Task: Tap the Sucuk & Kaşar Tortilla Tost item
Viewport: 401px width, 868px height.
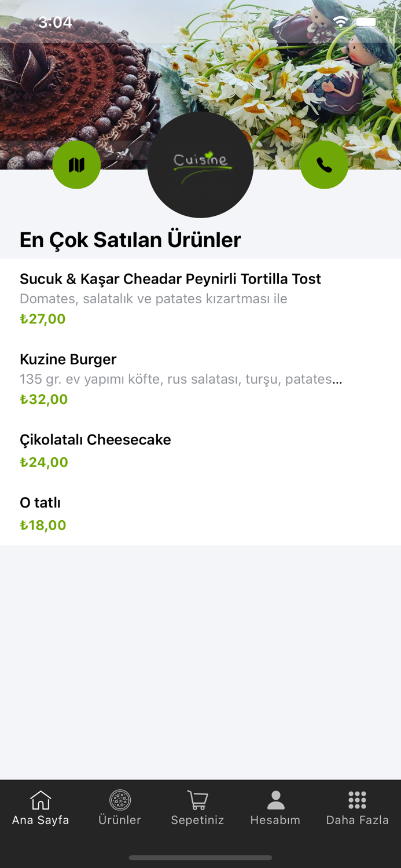Action: pos(171,279)
